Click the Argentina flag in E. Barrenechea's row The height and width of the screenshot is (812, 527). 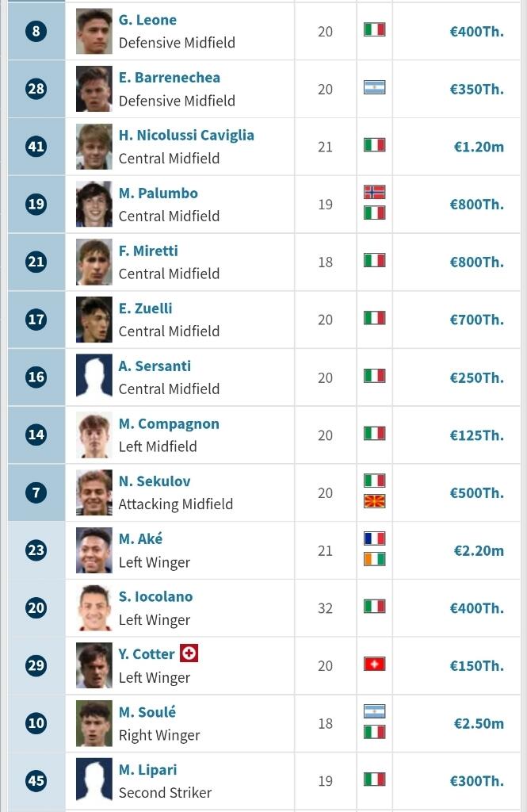(x=374, y=87)
